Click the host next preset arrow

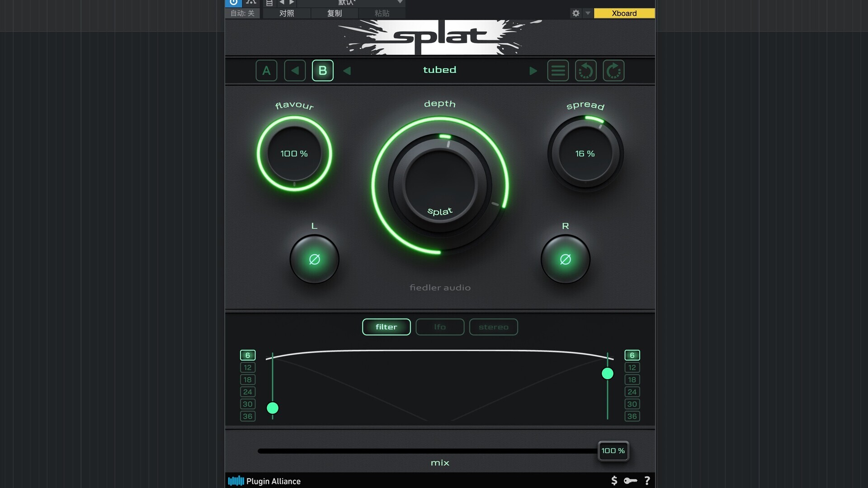click(x=292, y=3)
